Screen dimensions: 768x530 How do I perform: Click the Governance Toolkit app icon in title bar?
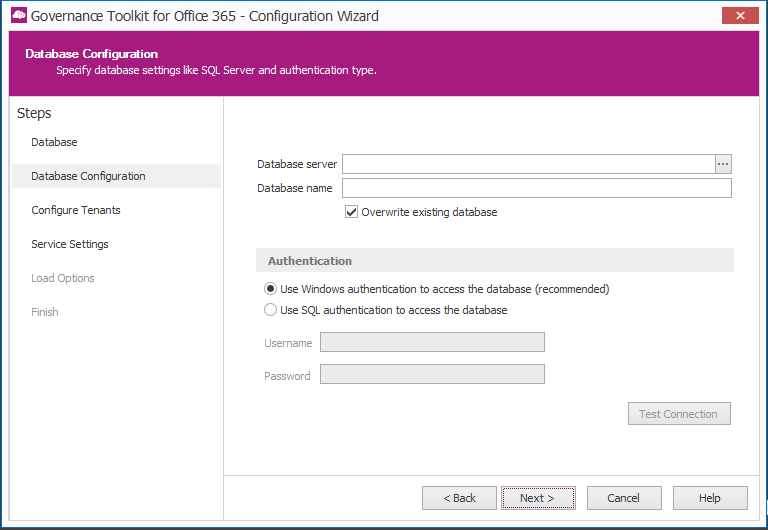[18, 16]
